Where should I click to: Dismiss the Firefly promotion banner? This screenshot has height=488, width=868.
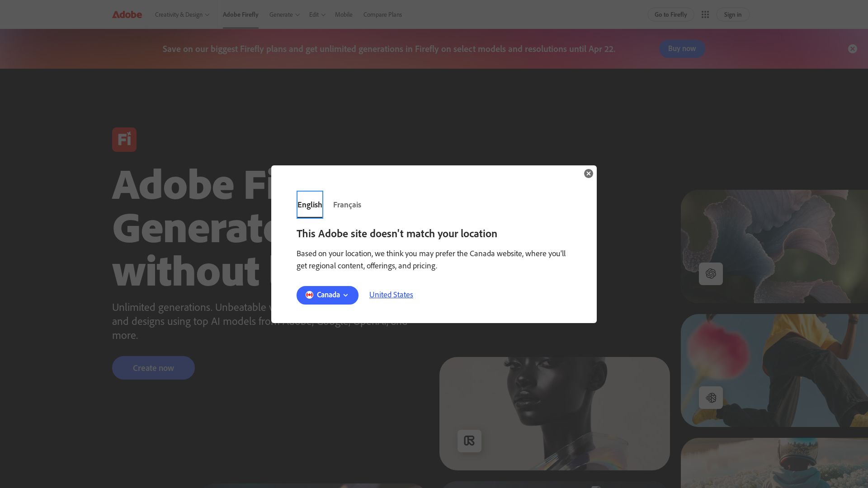pos(853,49)
